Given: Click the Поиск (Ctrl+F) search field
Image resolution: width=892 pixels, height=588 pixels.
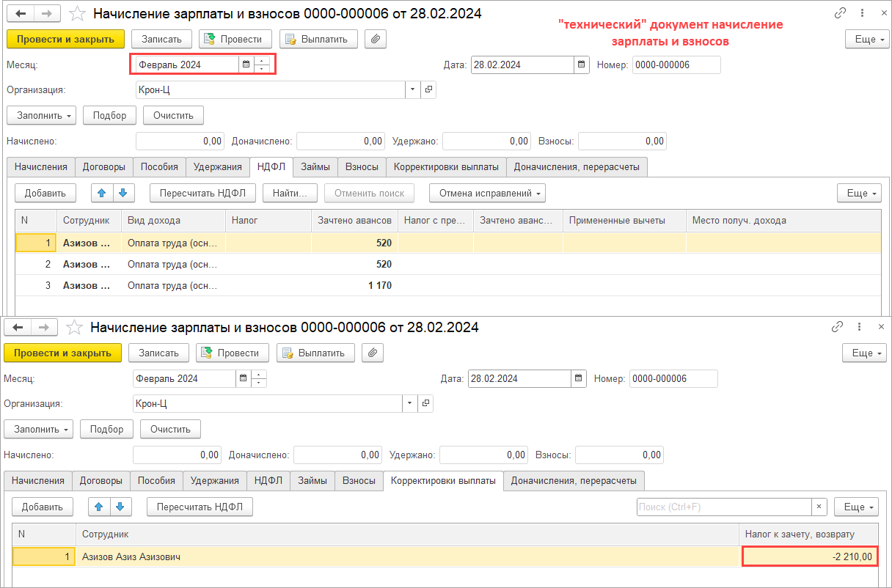Looking at the screenshot, I should [724, 507].
